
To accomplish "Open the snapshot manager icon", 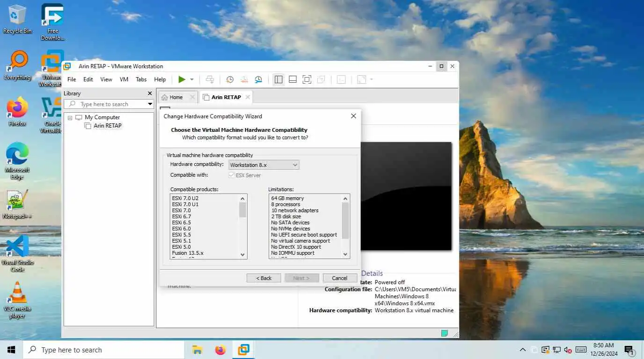I will coord(258,79).
